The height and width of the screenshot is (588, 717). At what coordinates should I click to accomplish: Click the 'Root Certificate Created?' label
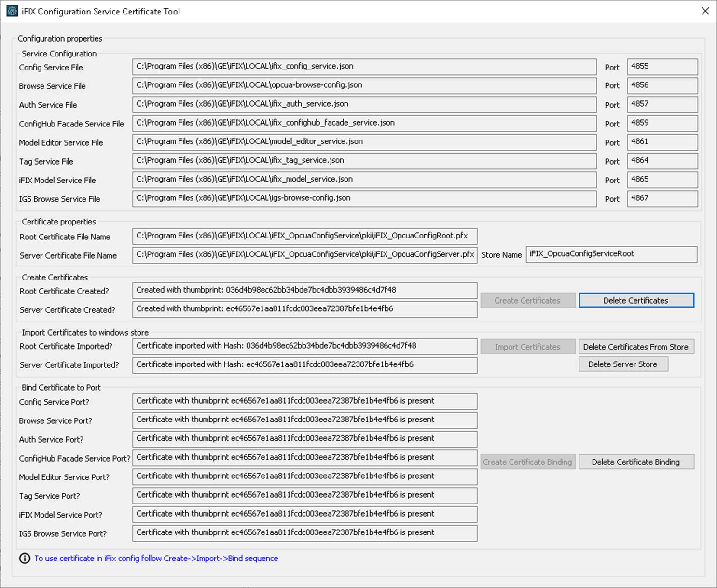pos(64,291)
